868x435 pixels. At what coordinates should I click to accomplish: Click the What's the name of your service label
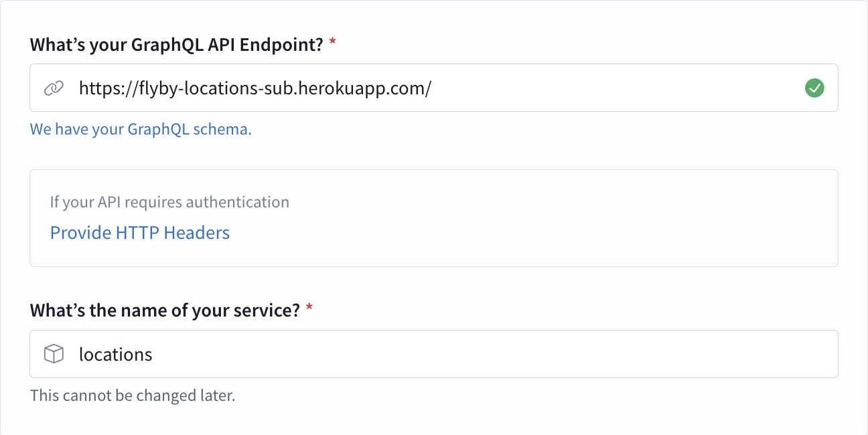165,309
